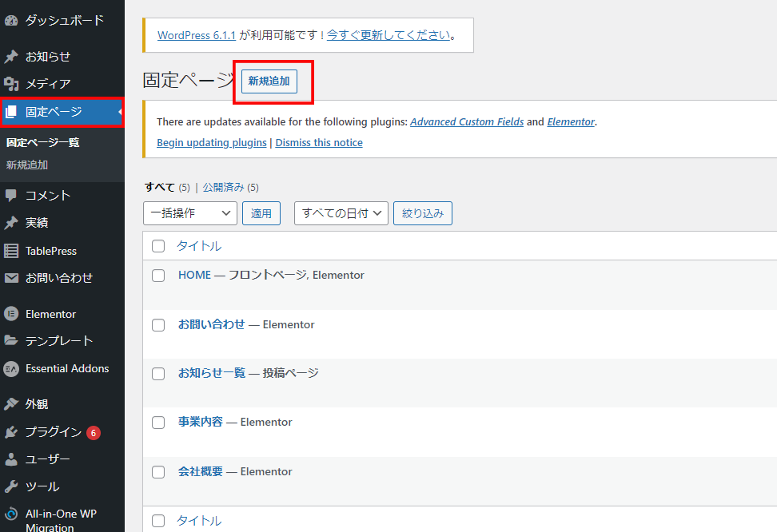
Task: Click the Media library icon in sidebar
Action: pyautogui.click(x=11, y=84)
